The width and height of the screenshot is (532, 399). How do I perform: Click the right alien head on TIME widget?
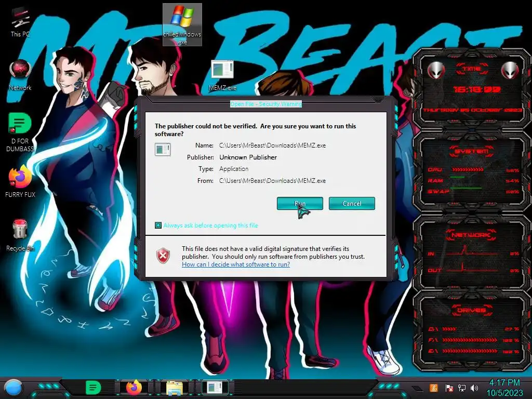510,70
